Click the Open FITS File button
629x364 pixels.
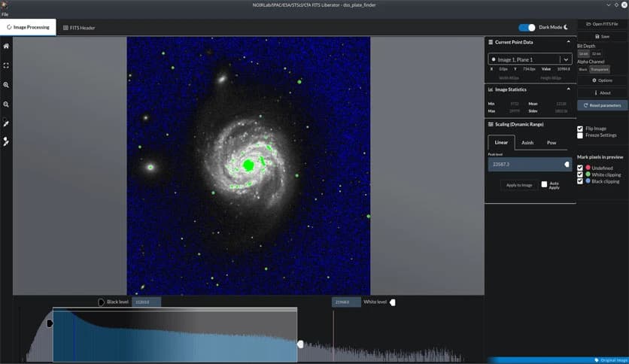[x=602, y=24]
